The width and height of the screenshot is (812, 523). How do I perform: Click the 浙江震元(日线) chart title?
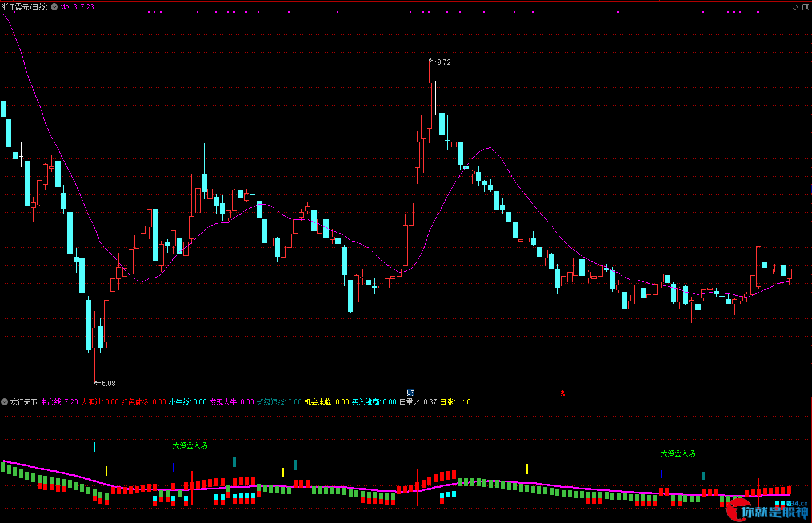pyautogui.click(x=25, y=7)
